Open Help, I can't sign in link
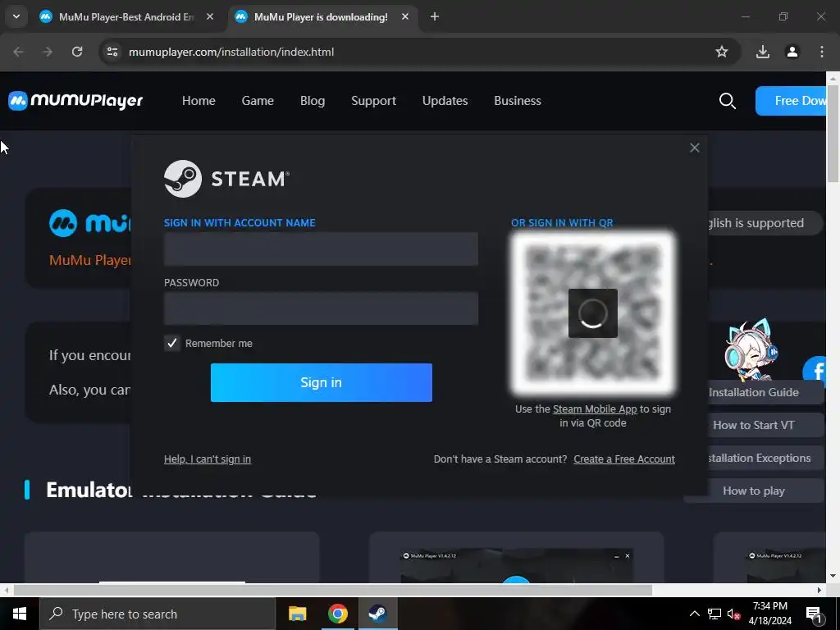This screenshot has height=630, width=840. 208,459
